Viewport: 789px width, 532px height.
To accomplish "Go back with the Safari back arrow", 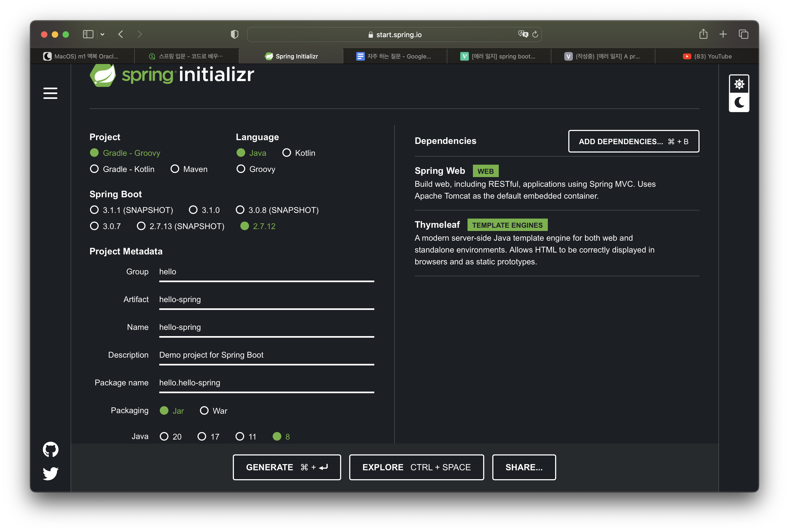I will pos(121,34).
